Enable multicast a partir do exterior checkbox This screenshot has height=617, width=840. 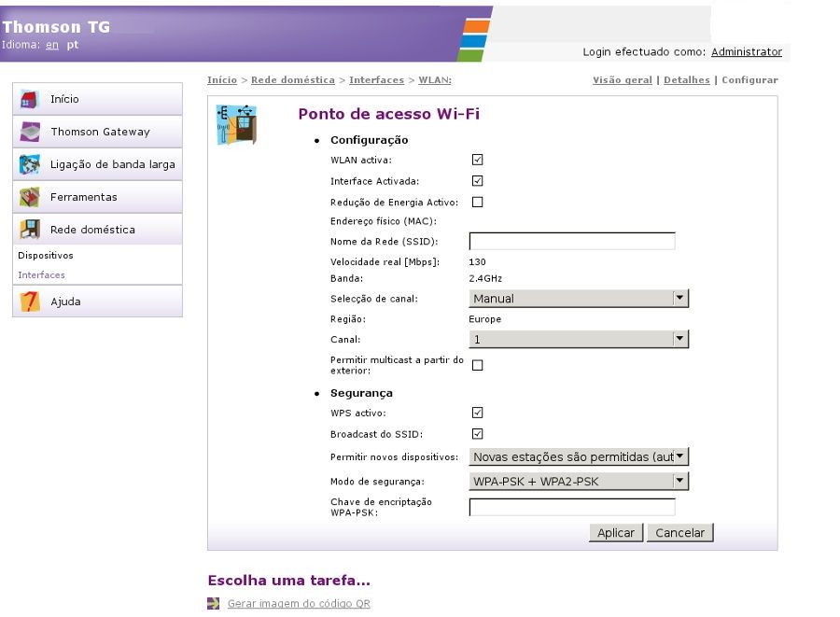coord(477,365)
